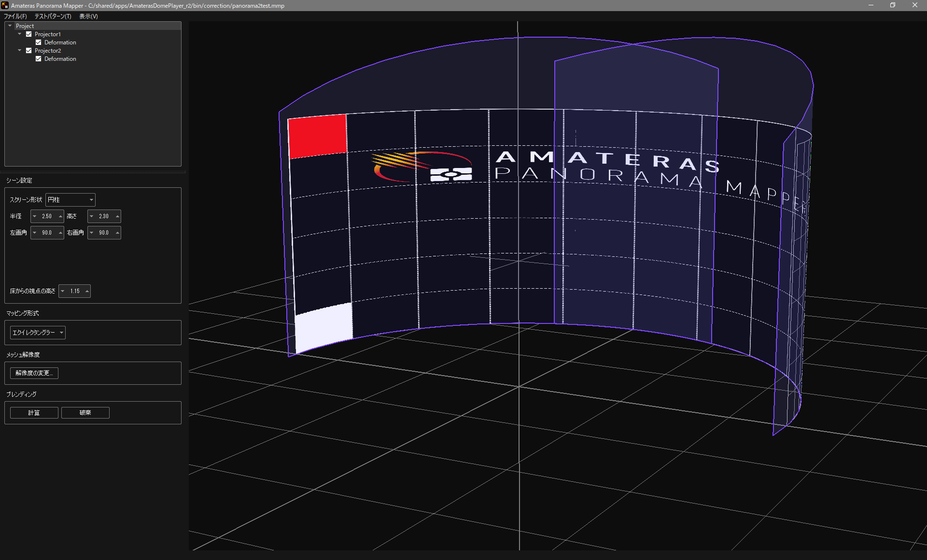Screen dimensions: 927x560
Task: Decrease 床からの視点の高さ with down arrow
Action: click(x=63, y=291)
